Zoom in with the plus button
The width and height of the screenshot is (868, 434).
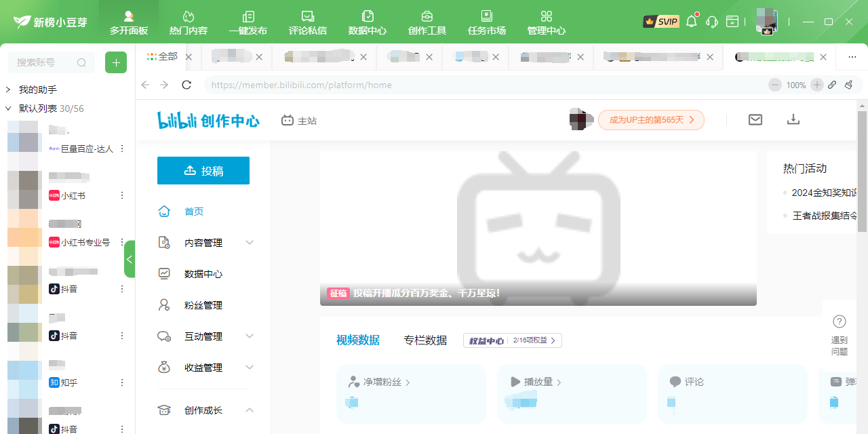tap(817, 85)
